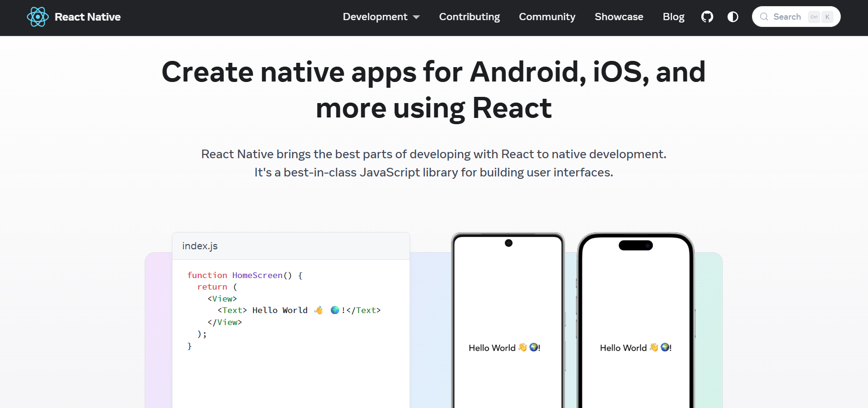This screenshot has height=408, width=868.
Task: Click the React Native home title
Action: [88, 17]
